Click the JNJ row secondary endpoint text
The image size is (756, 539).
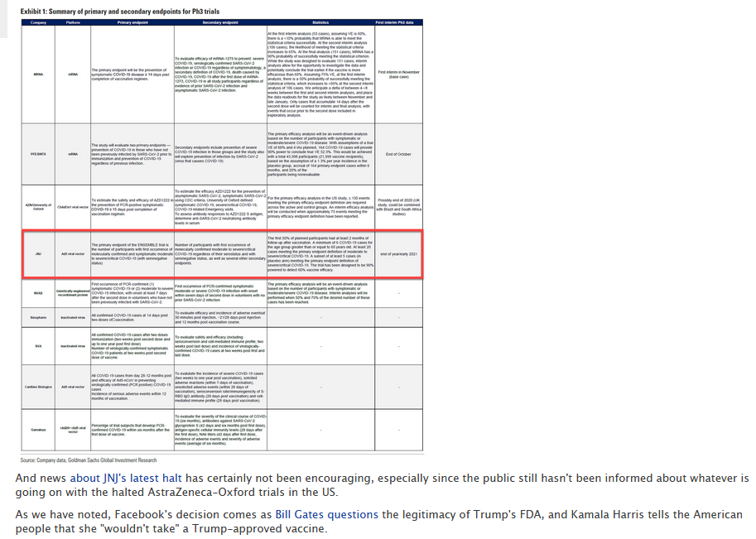pyautogui.click(x=220, y=253)
